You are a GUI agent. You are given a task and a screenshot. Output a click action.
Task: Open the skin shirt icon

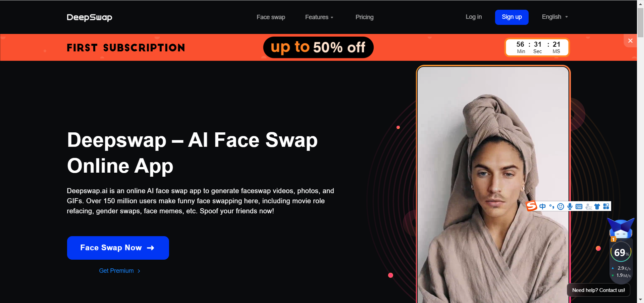point(597,207)
